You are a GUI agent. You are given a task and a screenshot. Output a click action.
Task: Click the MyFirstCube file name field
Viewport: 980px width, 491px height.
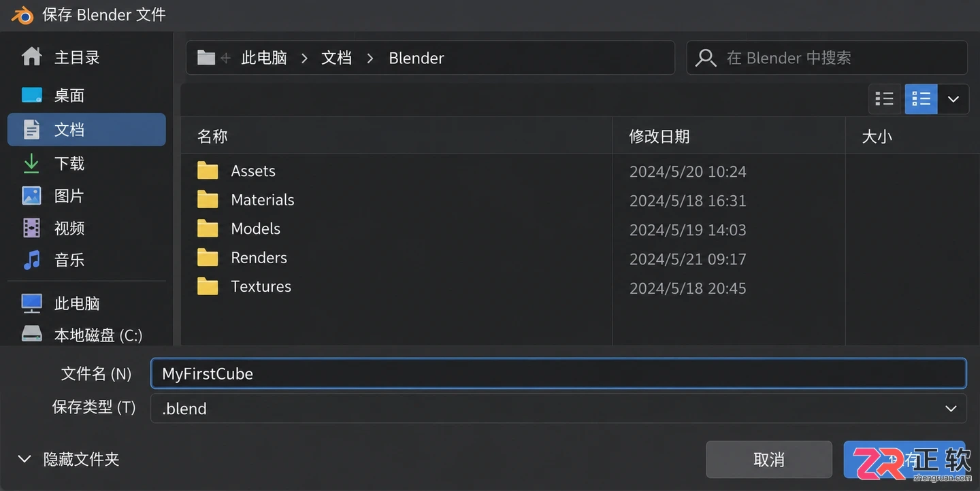[x=558, y=373]
